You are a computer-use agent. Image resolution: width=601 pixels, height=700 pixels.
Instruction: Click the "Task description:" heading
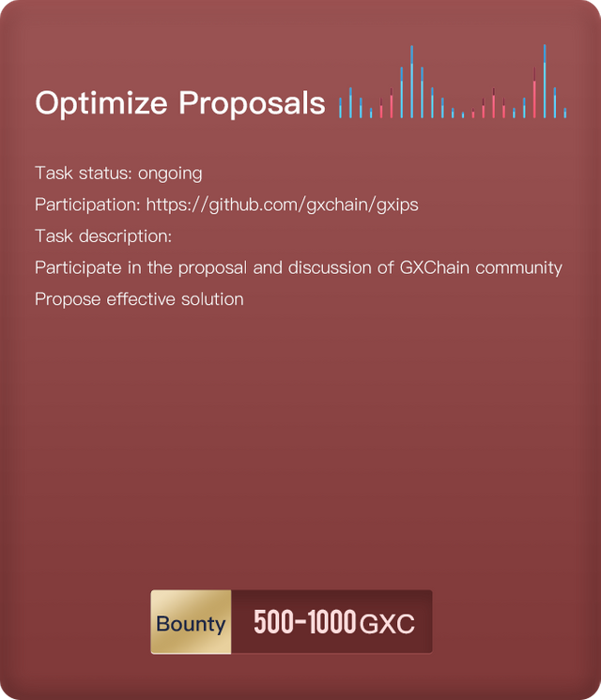103,236
